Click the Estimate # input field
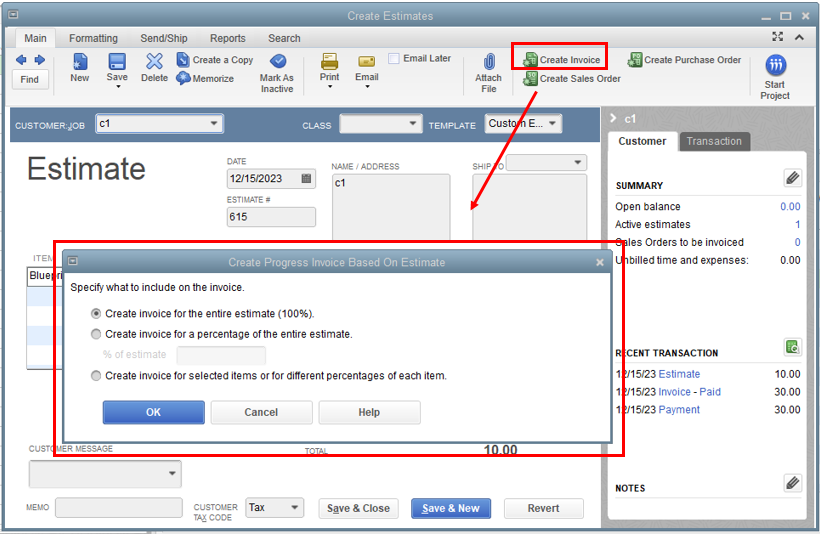820x534 pixels. [x=271, y=217]
